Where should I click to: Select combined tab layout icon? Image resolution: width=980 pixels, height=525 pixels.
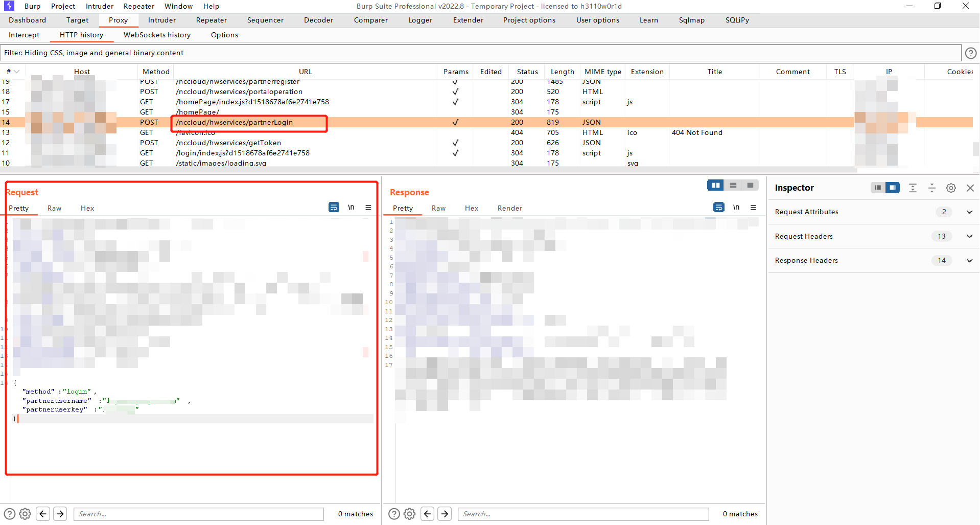(750, 185)
